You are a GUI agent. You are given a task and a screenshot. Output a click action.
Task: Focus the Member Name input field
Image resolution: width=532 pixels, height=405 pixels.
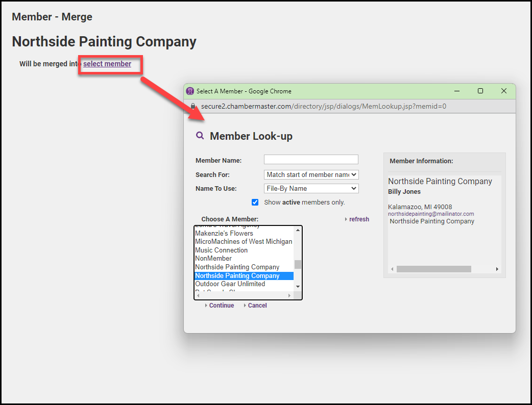coord(311,159)
